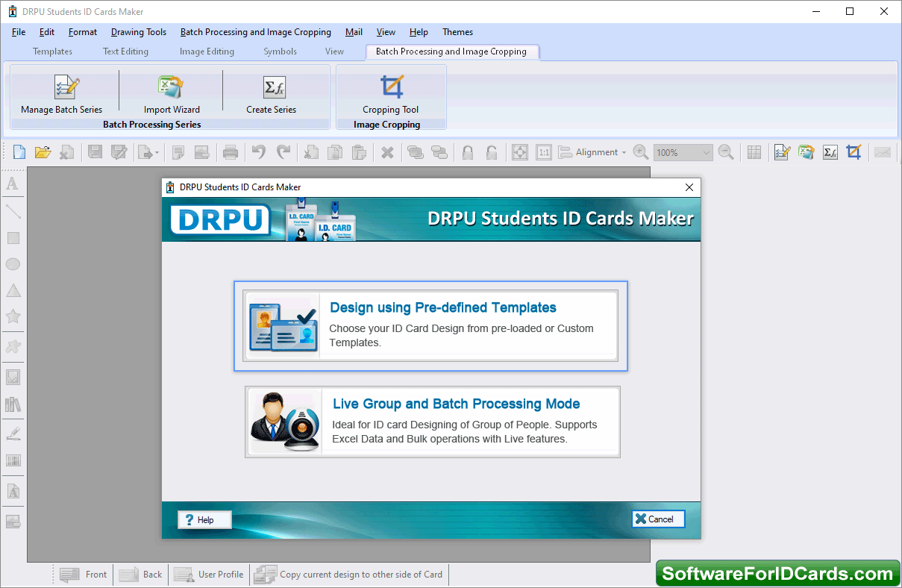Screen dimensions: 902x588
Task: Open the Mail menu
Action: [354, 32]
